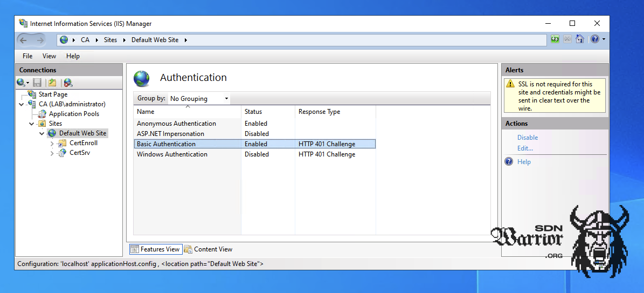644x293 pixels.
Task: Select Default Web Site in the tree
Action: point(82,133)
